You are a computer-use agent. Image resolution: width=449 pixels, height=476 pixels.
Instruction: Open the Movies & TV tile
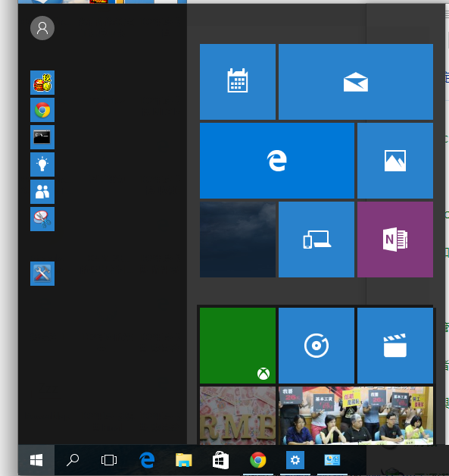[395, 346]
